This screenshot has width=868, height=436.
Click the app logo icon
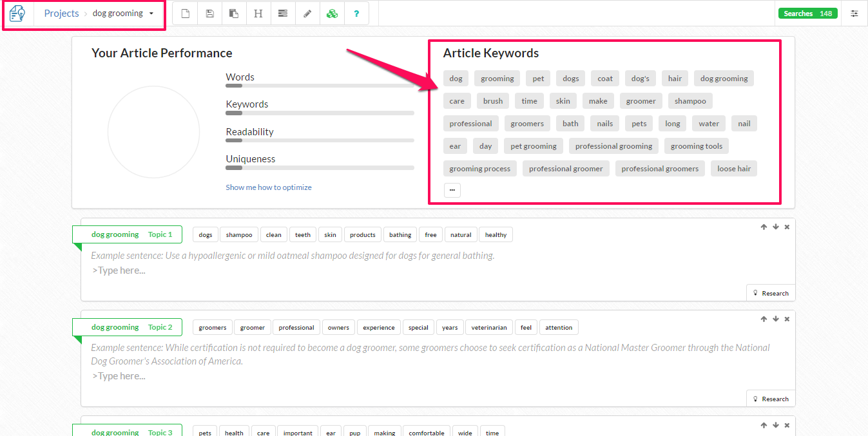click(17, 13)
